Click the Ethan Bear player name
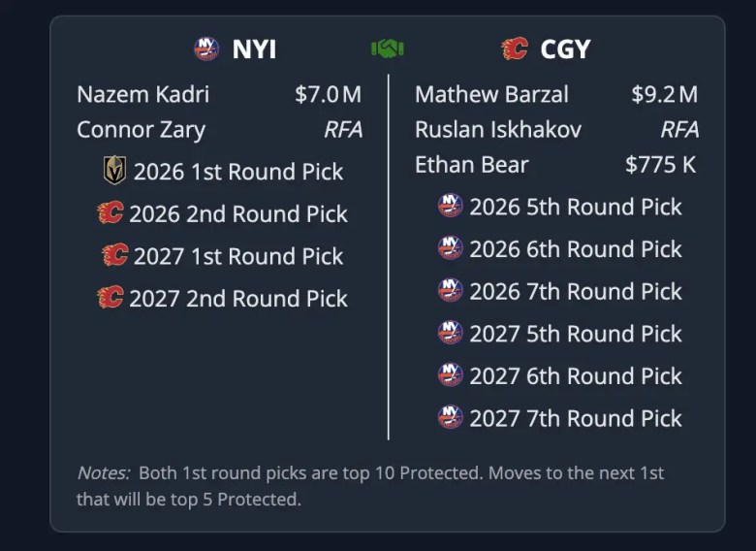The width and height of the screenshot is (756, 551). [x=471, y=164]
